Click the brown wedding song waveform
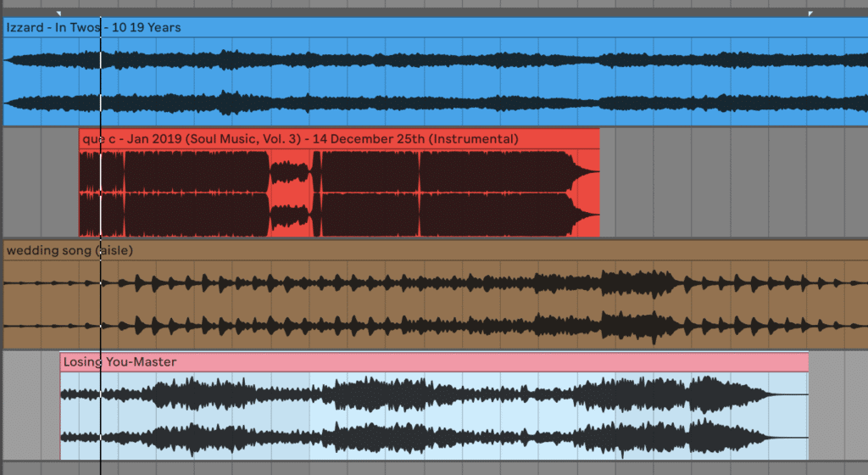Image resolution: width=868 pixels, height=475 pixels. (435, 305)
